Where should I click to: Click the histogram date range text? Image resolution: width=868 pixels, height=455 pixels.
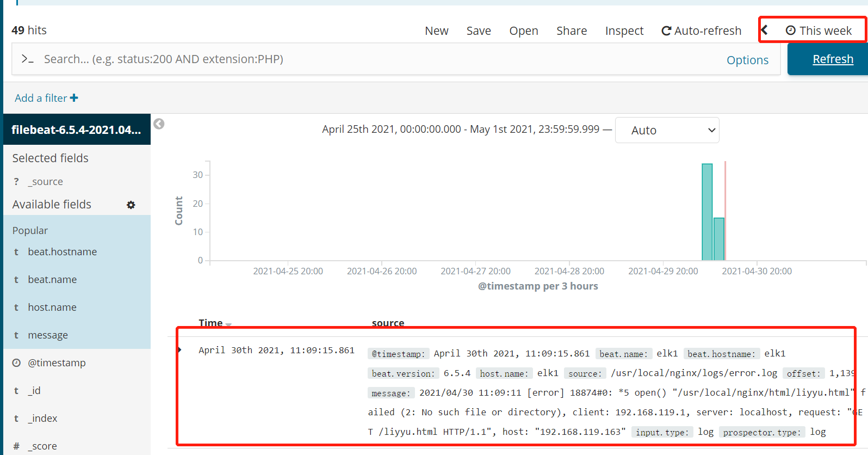(461, 129)
